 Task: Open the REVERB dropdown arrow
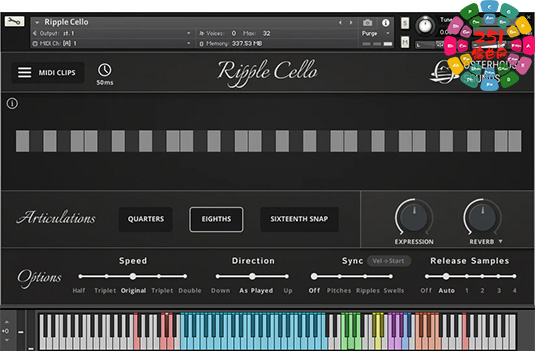[x=501, y=241]
